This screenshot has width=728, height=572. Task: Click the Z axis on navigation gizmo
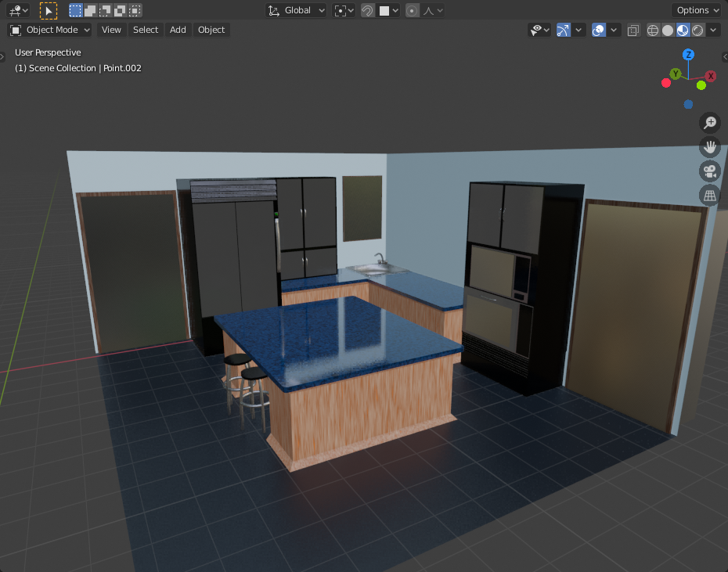tap(688, 55)
